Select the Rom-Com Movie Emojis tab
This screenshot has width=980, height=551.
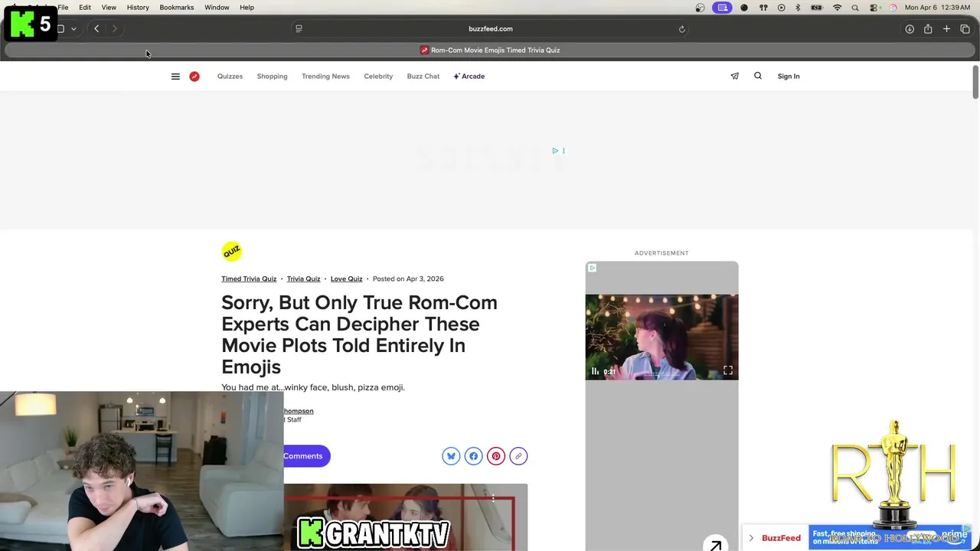[490, 51]
